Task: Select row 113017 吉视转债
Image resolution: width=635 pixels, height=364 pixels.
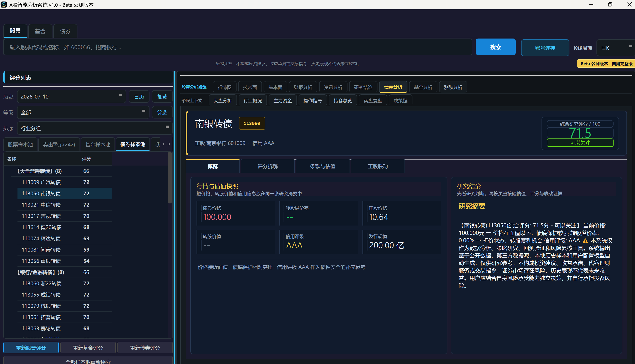Action: 65,216
